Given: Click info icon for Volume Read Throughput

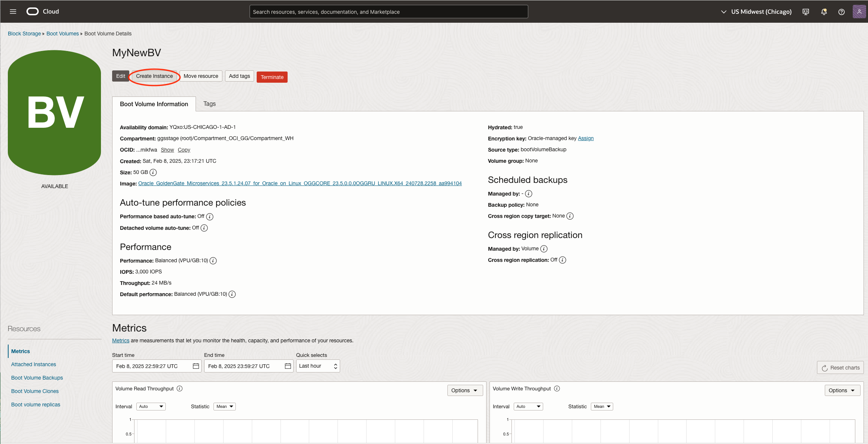Looking at the screenshot, I should click(180, 388).
